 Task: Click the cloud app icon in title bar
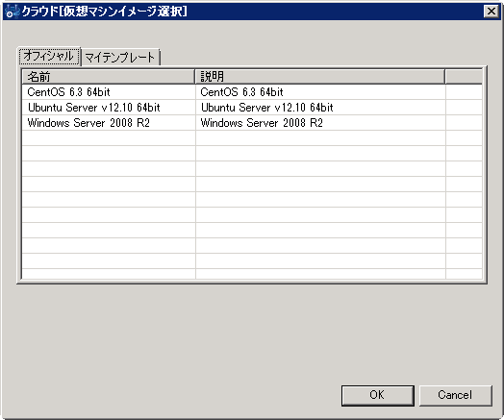click(12, 12)
